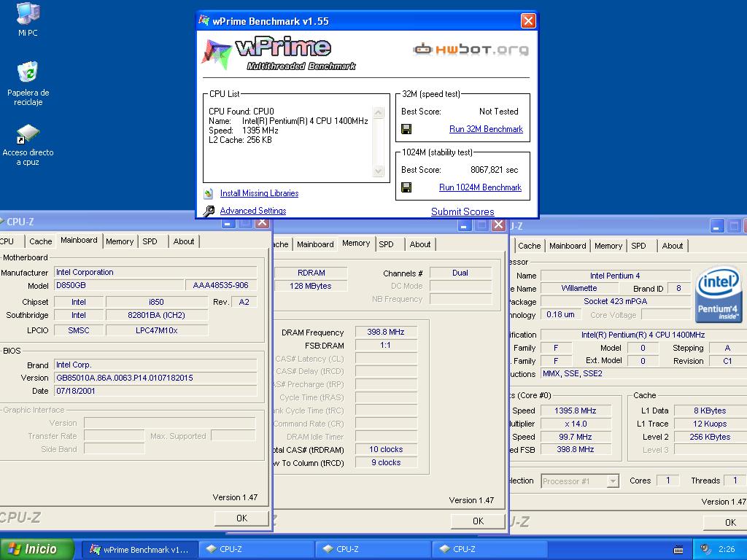The width and height of the screenshot is (747, 560).
Task: Open Advanced Settings link
Action: click(x=253, y=211)
